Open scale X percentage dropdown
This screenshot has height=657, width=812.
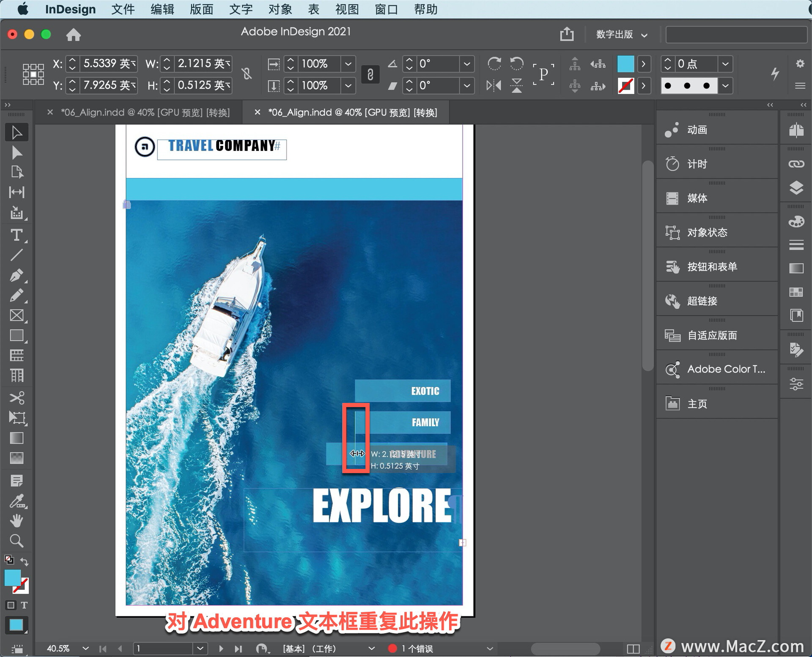point(348,64)
